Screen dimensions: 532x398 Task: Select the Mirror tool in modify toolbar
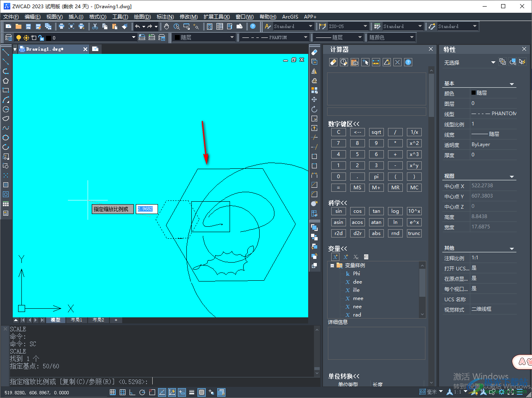(x=314, y=71)
